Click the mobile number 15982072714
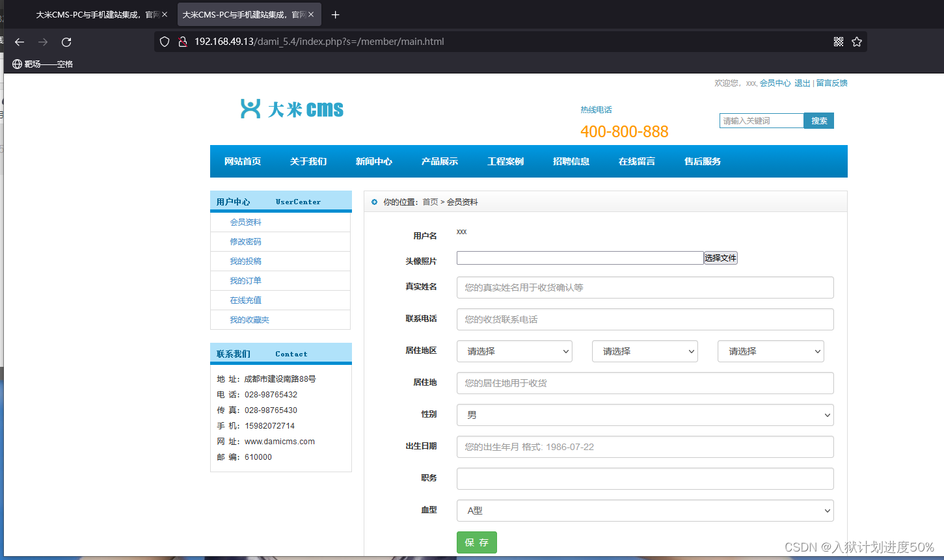 269,426
